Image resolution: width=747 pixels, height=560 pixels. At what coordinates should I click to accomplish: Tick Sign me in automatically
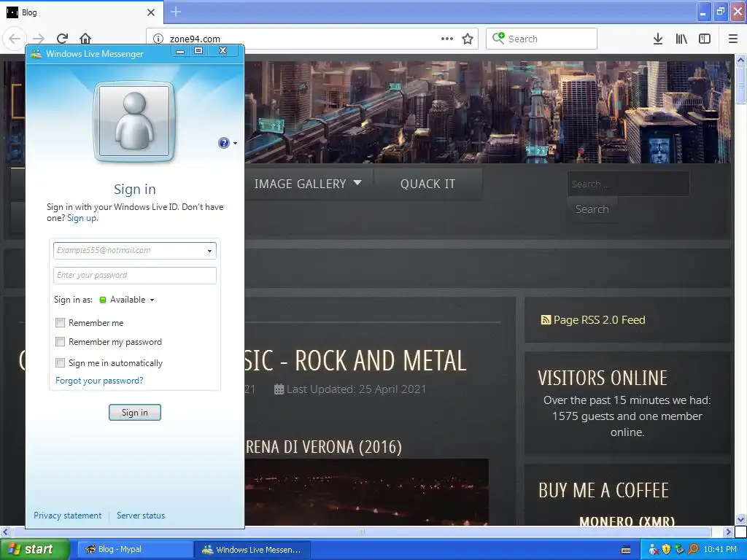(60, 363)
